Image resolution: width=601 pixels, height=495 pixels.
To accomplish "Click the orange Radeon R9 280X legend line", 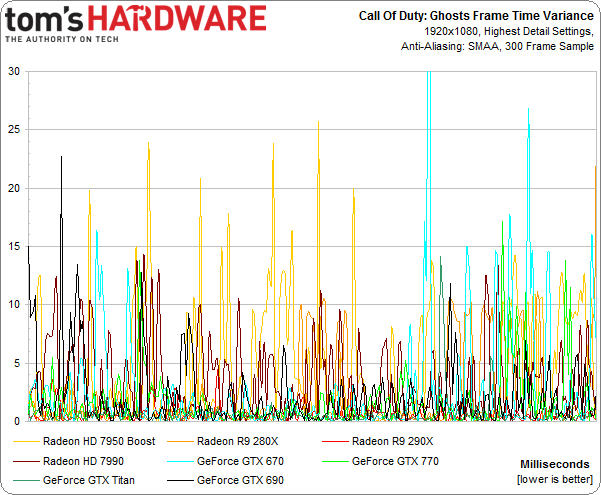I will tap(180, 442).
